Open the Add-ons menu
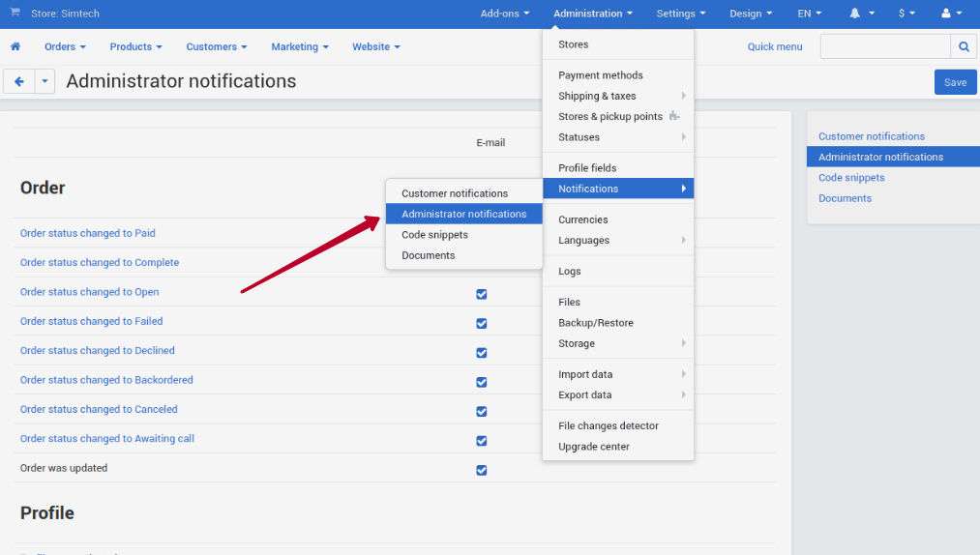The image size is (980, 555). [x=504, y=14]
